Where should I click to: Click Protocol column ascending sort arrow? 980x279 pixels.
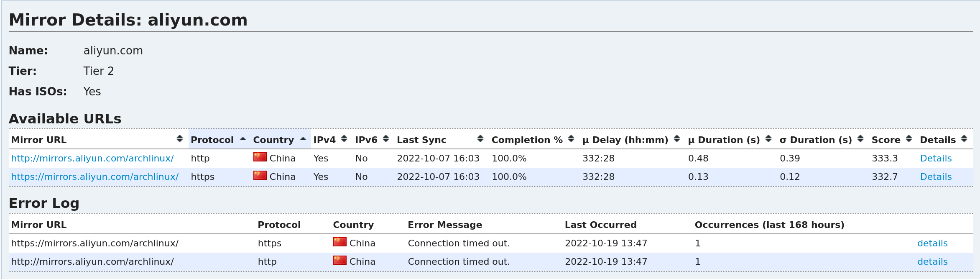click(243, 138)
